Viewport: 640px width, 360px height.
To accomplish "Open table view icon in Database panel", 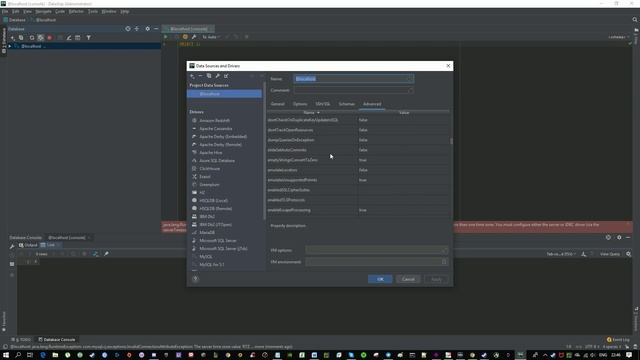I will (x=78, y=38).
